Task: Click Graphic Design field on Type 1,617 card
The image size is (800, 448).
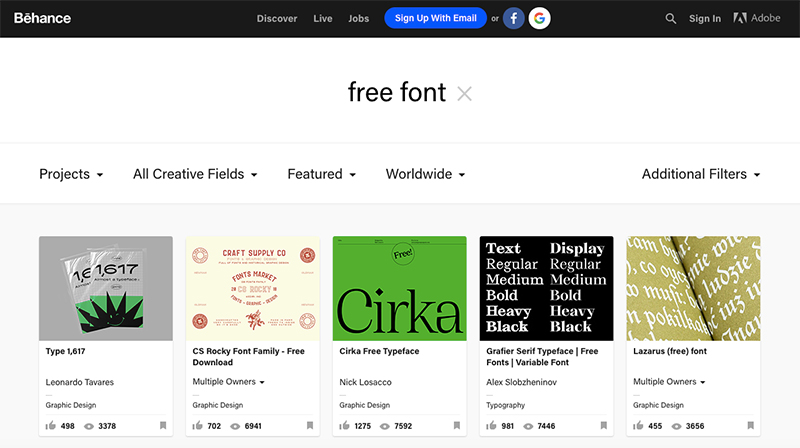Action: (x=71, y=405)
